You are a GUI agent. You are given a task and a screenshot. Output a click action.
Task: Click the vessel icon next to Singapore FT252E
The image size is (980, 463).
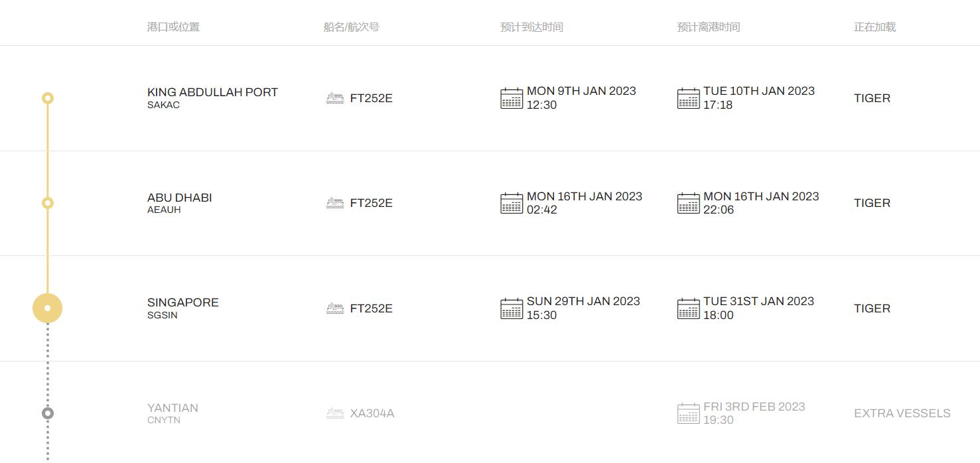[x=335, y=308]
